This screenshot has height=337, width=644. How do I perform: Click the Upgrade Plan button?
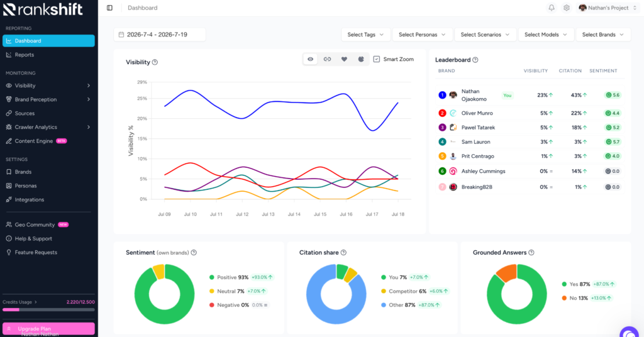[x=48, y=329]
